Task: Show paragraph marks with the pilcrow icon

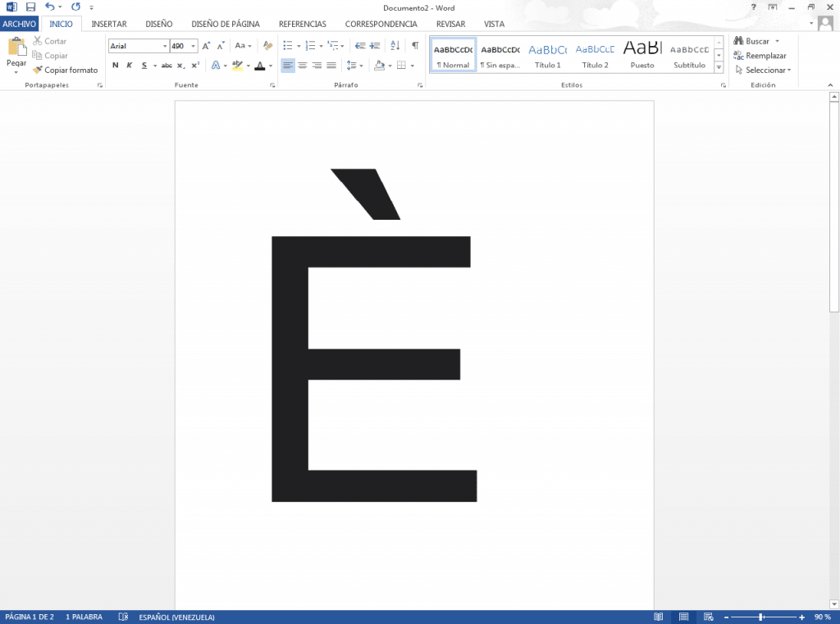Action: (x=414, y=47)
